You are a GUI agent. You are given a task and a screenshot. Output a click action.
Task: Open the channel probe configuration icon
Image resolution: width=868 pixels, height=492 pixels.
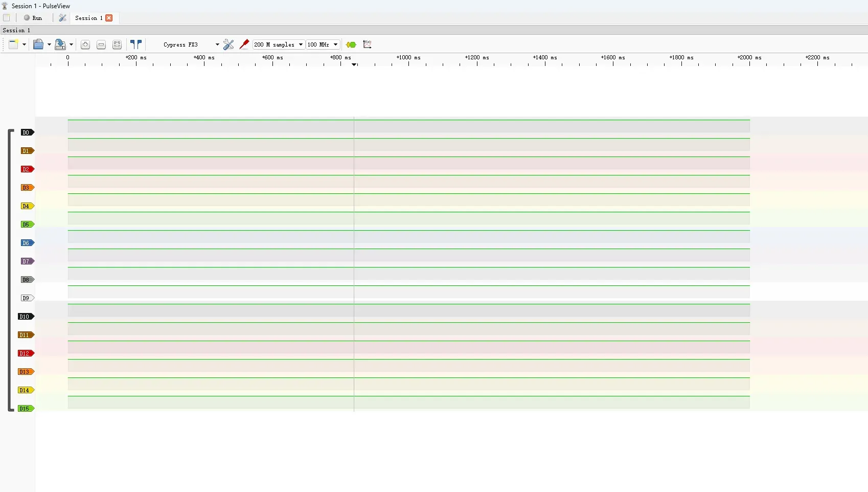[244, 44]
